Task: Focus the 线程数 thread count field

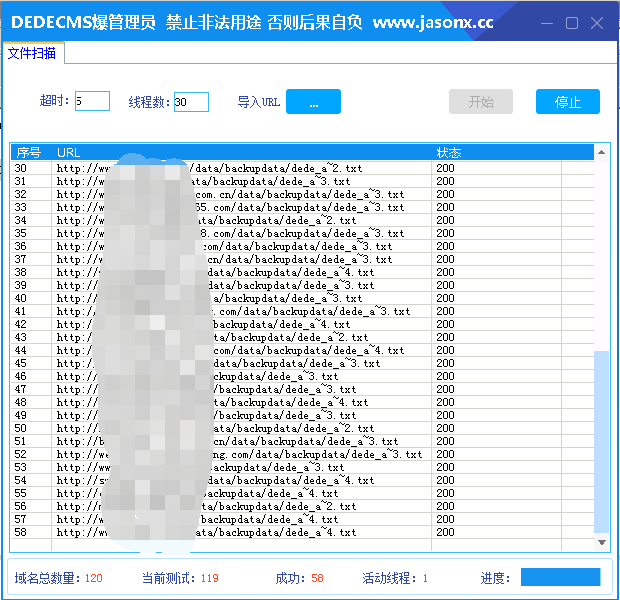Action: pyautogui.click(x=191, y=102)
